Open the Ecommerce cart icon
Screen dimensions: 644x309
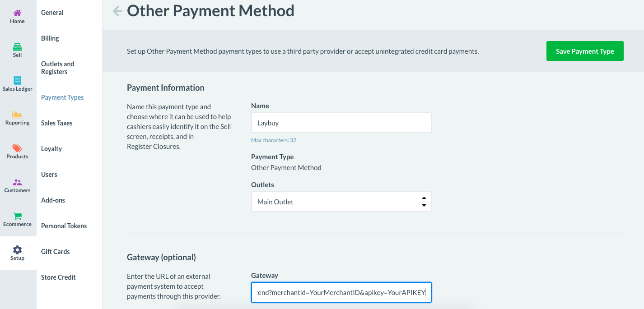(17, 216)
